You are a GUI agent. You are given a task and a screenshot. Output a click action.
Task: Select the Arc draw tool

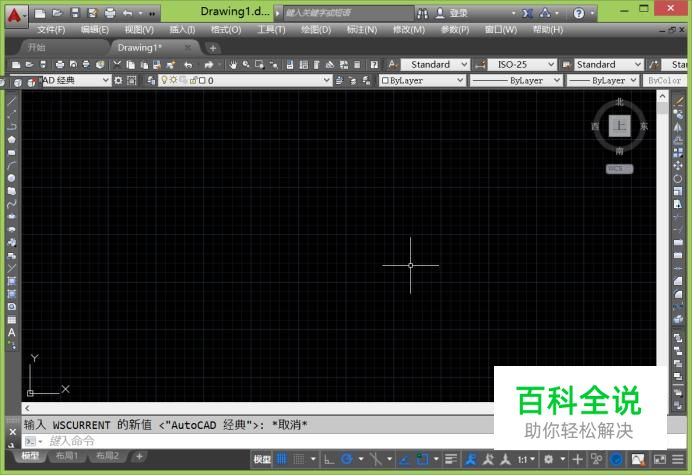pos(11,165)
